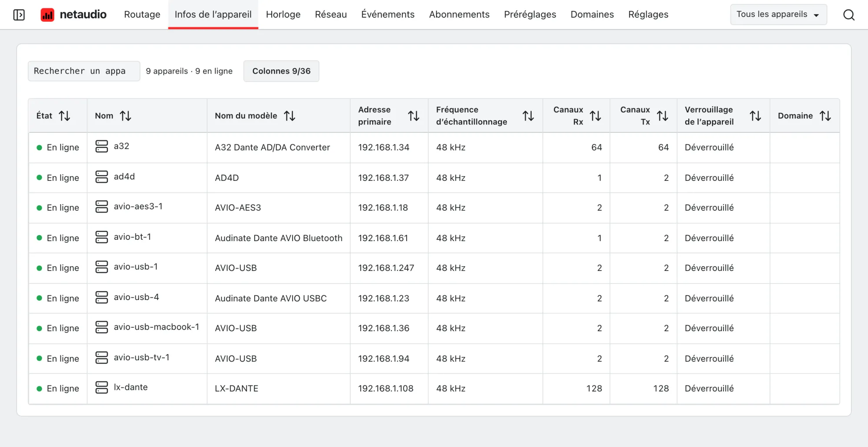The height and width of the screenshot is (447, 868).
Task: Focus the Rechercher un appareil search field
Action: tap(84, 71)
